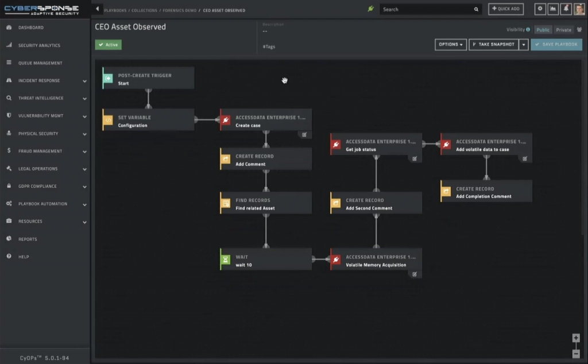588x364 pixels.
Task: Open the Take Snapshot dropdown arrow
Action: click(524, 44)
